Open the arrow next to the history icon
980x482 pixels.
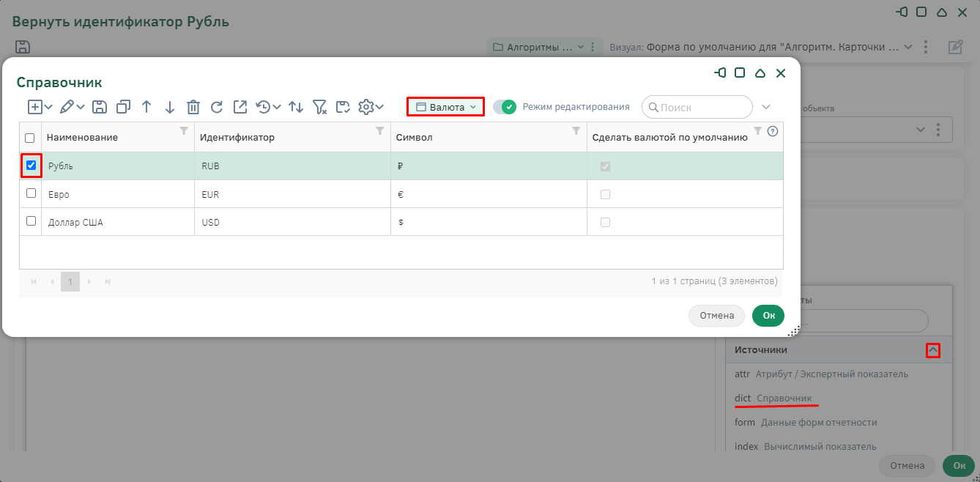[277, 107]
